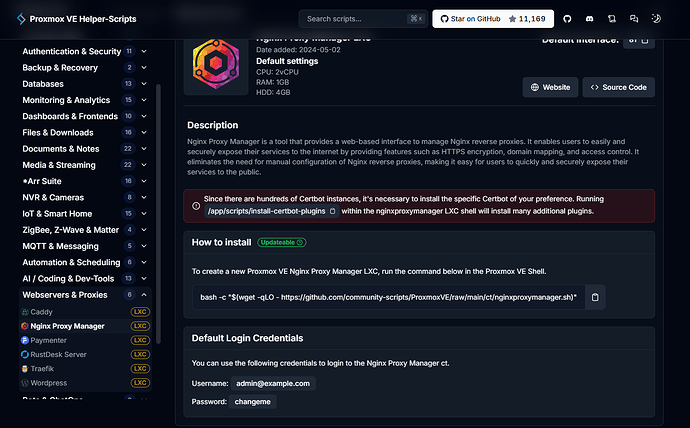Click the LXC badge next to Caddy

[140, 312]
